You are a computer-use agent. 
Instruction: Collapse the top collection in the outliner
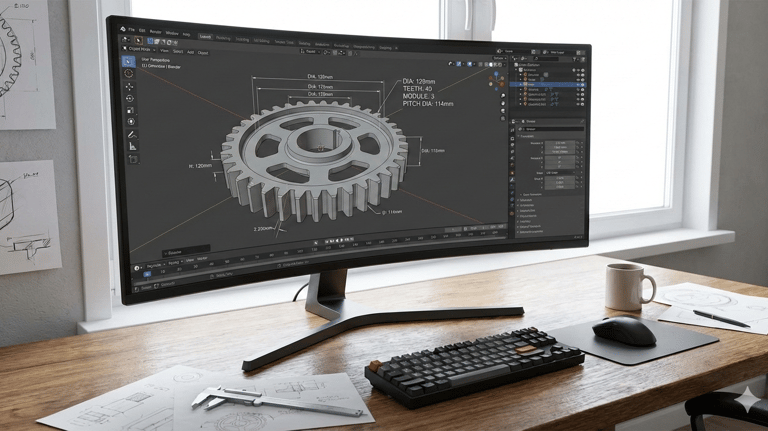tap(516, 70)
